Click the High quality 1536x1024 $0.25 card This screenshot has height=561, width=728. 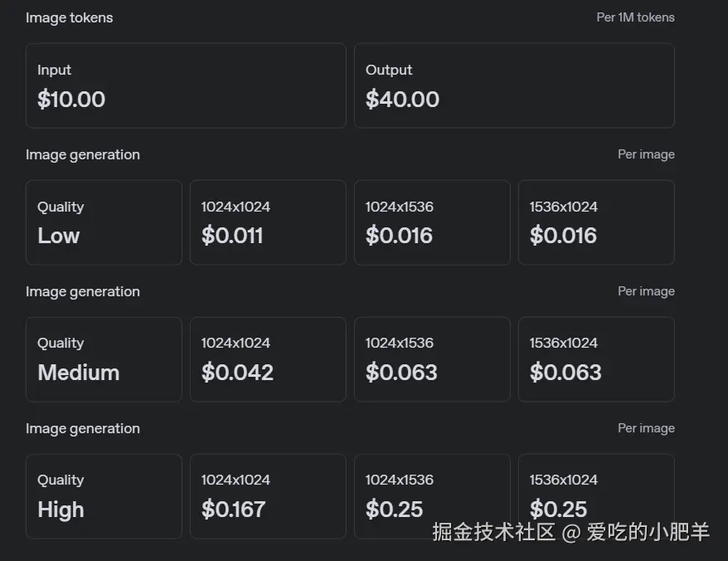click(x=596, y=490)
